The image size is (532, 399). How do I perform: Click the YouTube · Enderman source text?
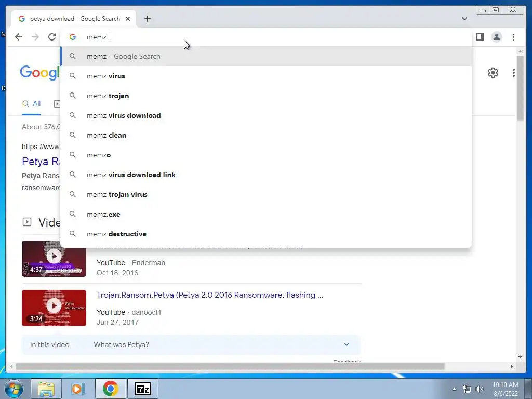(131, 263)
